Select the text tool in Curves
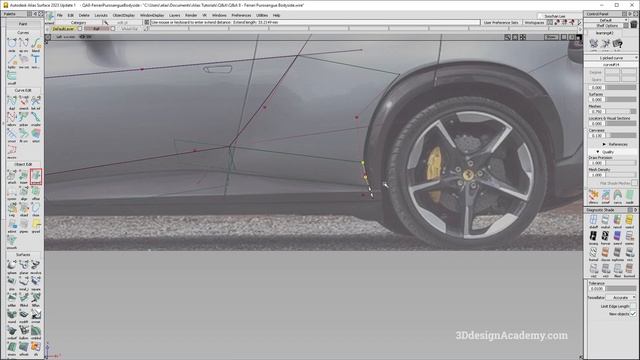 [x=36, y=60]
